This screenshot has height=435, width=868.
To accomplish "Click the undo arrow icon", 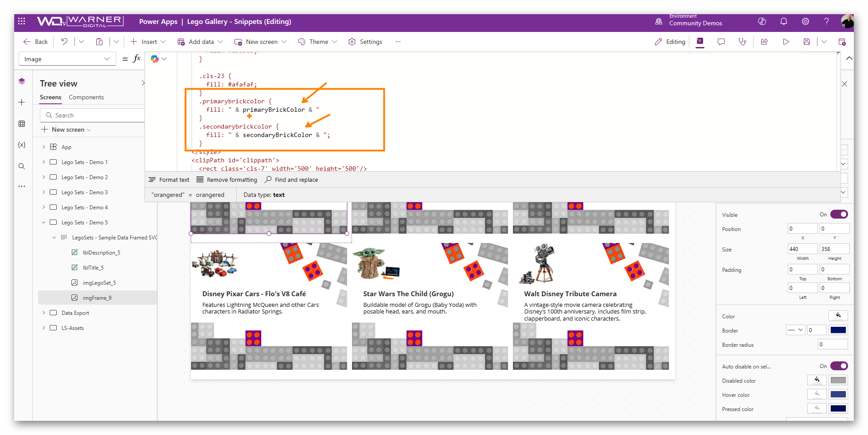I will tap(64, 42).
